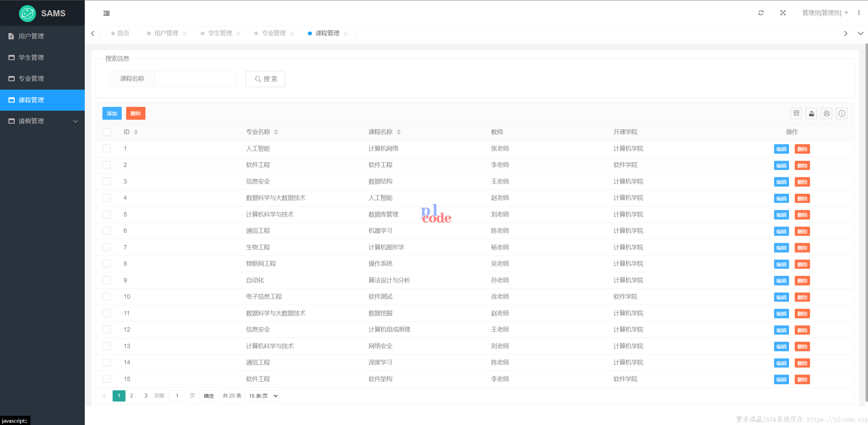
Task: Close the 学生管理 tab
Action: [x=238, y=34]
